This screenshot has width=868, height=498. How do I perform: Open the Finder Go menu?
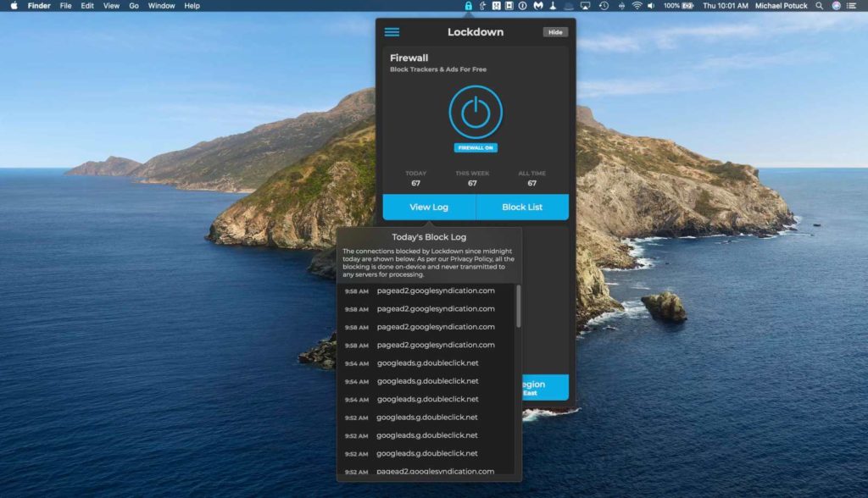133,4
